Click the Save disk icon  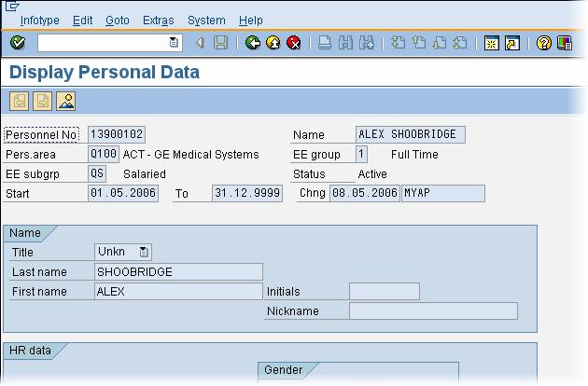(x=220, y=43)
